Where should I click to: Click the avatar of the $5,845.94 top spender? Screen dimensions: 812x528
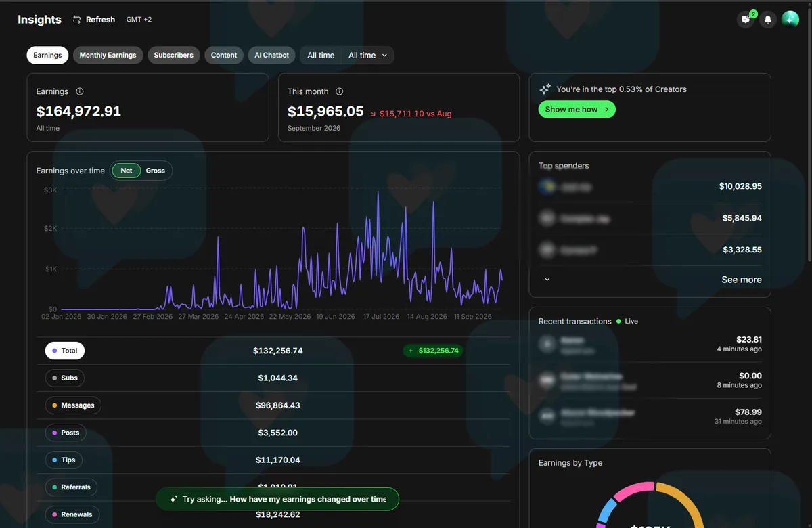point(547,218)
